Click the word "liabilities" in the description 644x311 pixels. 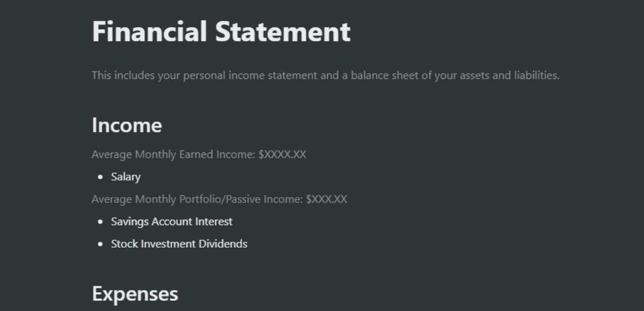(537, 76)
